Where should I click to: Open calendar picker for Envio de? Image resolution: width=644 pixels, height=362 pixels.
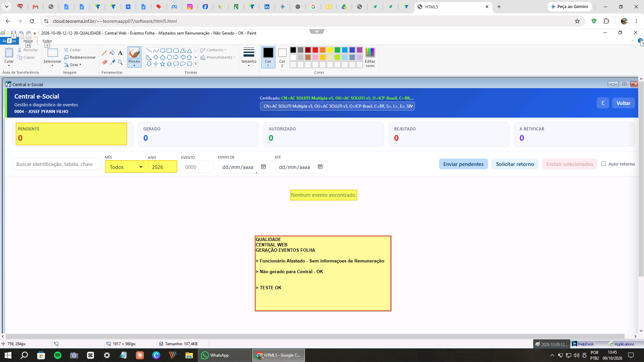pyautogui.click(x=264, y=167)
